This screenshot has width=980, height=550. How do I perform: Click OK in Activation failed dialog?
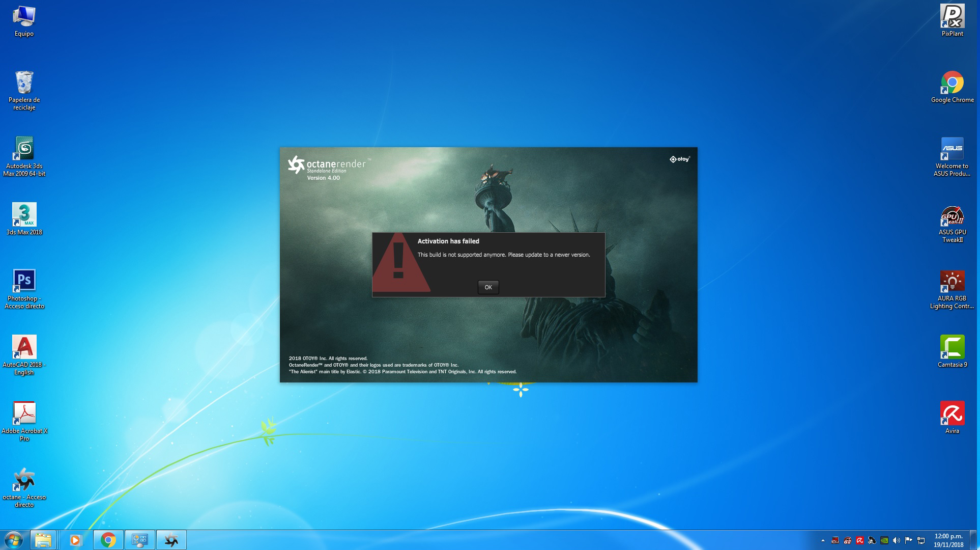(488, 287)
